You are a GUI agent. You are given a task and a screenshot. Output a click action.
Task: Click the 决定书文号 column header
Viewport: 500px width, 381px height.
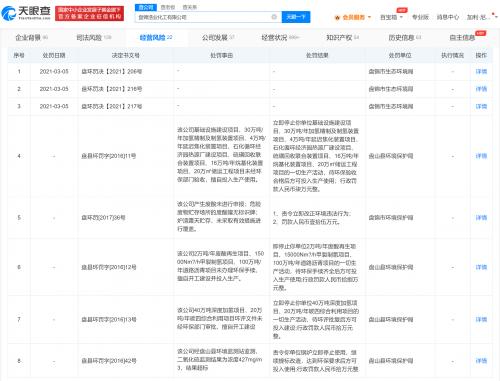coord(125,55)
